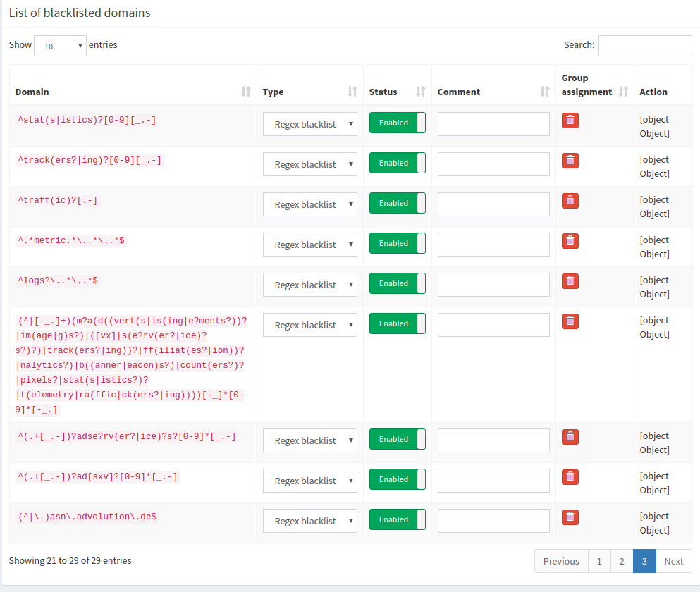Viewport: 700px width, 592px height.
Task: Delete the asn.advolution.de entry
Action: pos(570,517)
